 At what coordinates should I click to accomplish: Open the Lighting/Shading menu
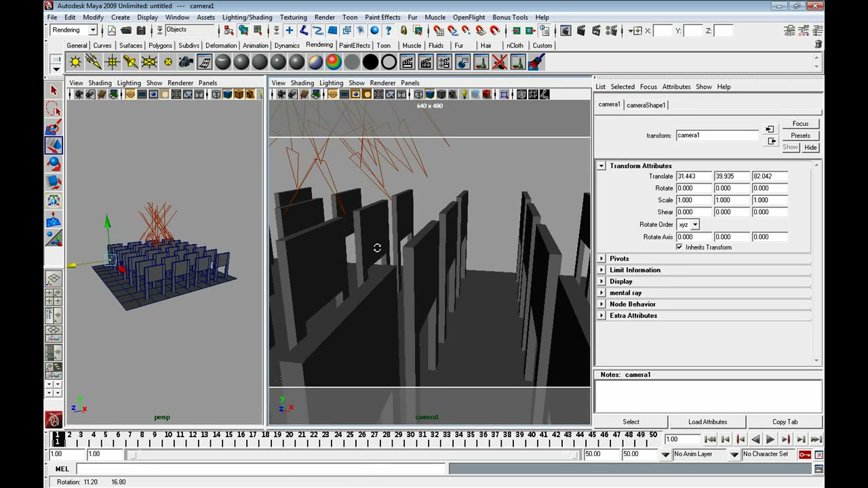click(x=247, y=17)
